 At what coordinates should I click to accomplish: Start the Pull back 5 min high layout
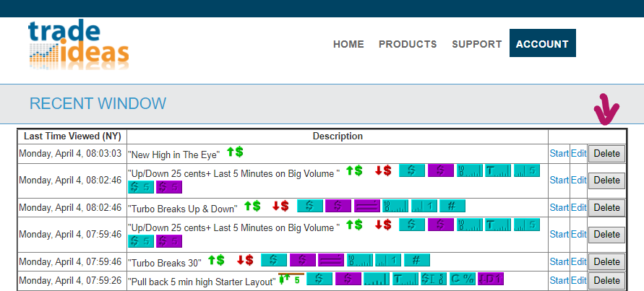coord(559,280)
